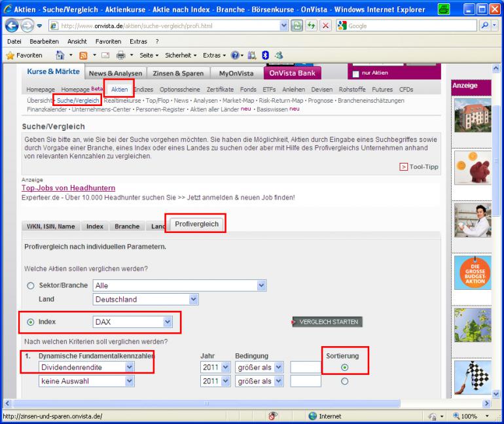This screenshot has height=424, width=504.
Task: Go back with the browser Back arrow
Action: 12,26
